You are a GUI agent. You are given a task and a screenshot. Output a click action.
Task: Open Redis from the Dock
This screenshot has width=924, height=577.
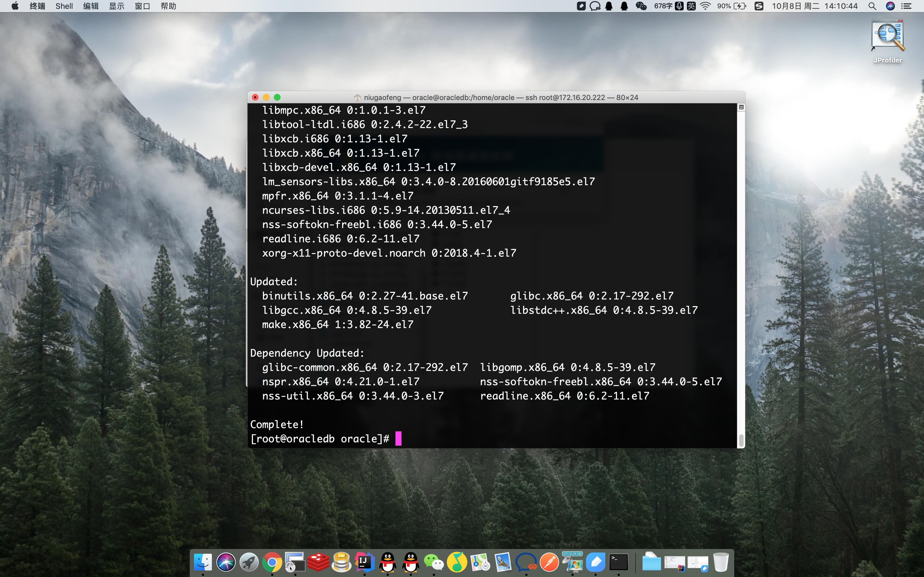[x=318, y=562]
